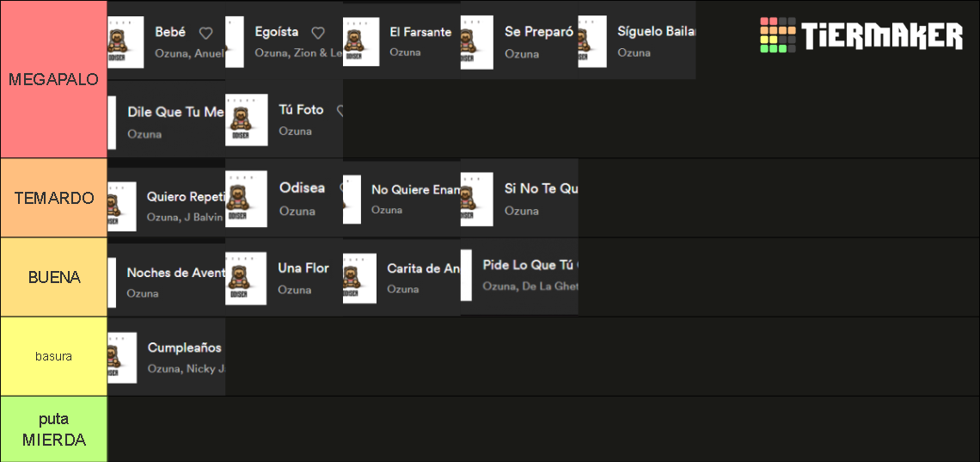Open the Carita de Ángel album cover
The image size is (980, 462).
[x=359, y=278]
